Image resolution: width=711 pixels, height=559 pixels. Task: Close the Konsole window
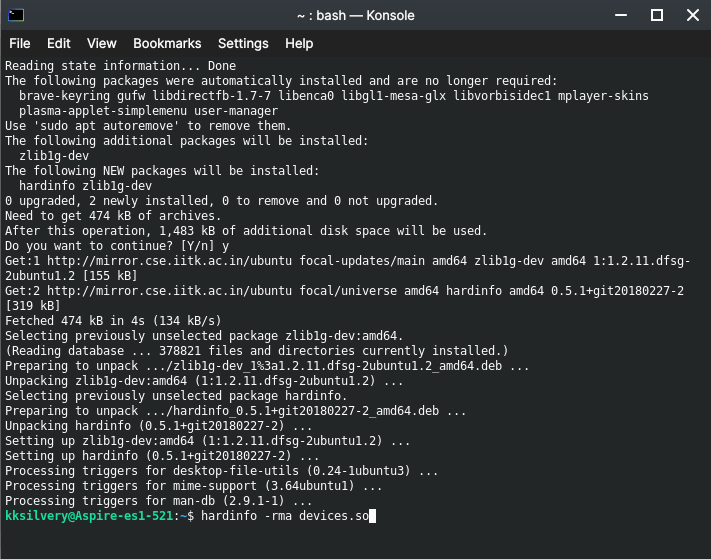pos(692,15)
